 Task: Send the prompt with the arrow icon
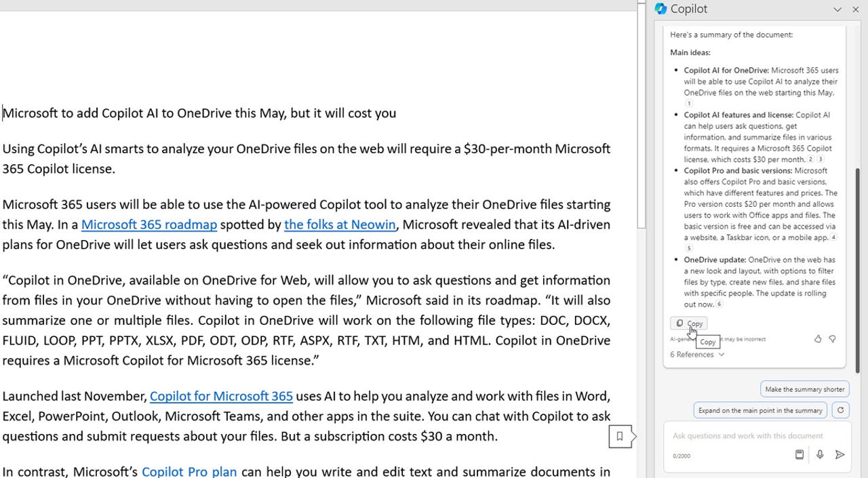point(840,454)
